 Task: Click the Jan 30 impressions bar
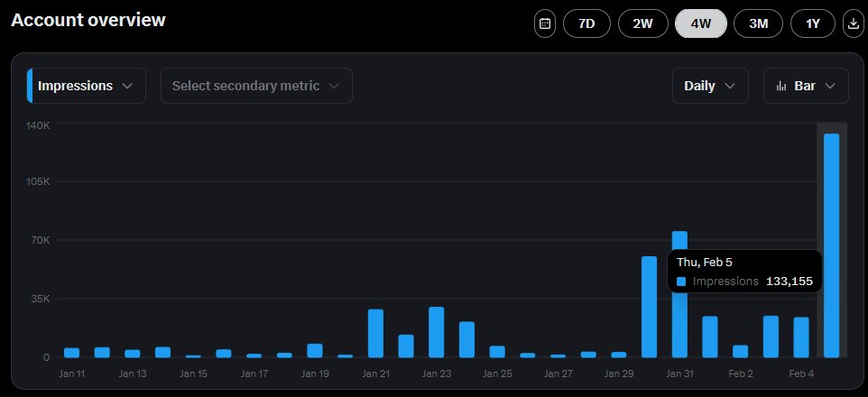coord(649,307)
